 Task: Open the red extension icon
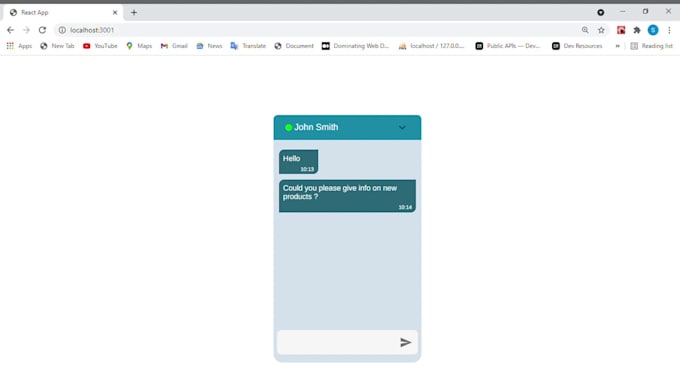pyautogui.click(x=621, y=30)
